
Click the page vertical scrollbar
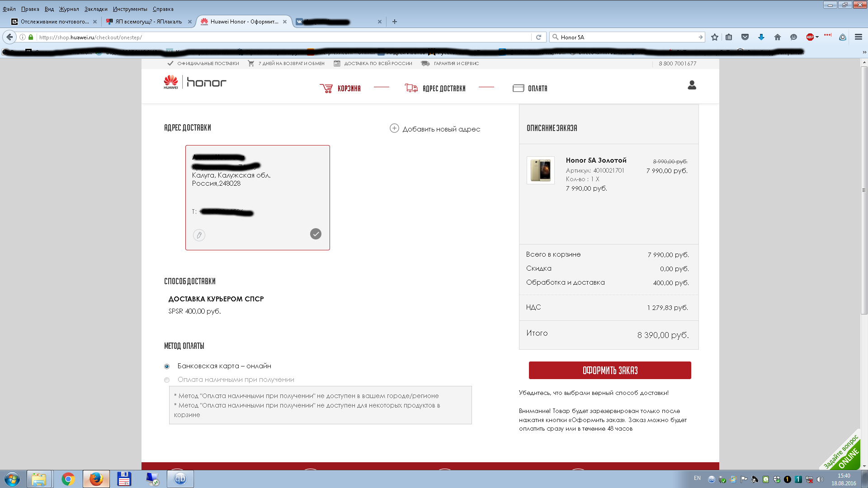point(864,190)
